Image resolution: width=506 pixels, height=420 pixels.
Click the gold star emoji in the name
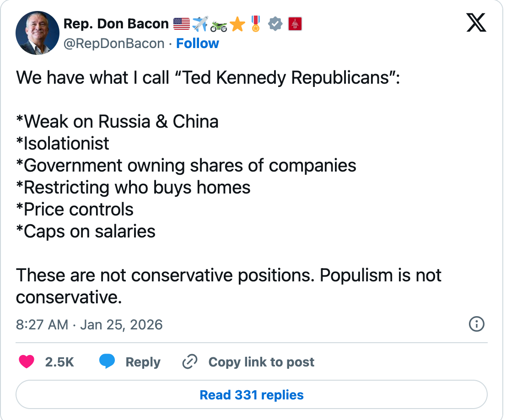pyautogui.click(x=237, y=24)
